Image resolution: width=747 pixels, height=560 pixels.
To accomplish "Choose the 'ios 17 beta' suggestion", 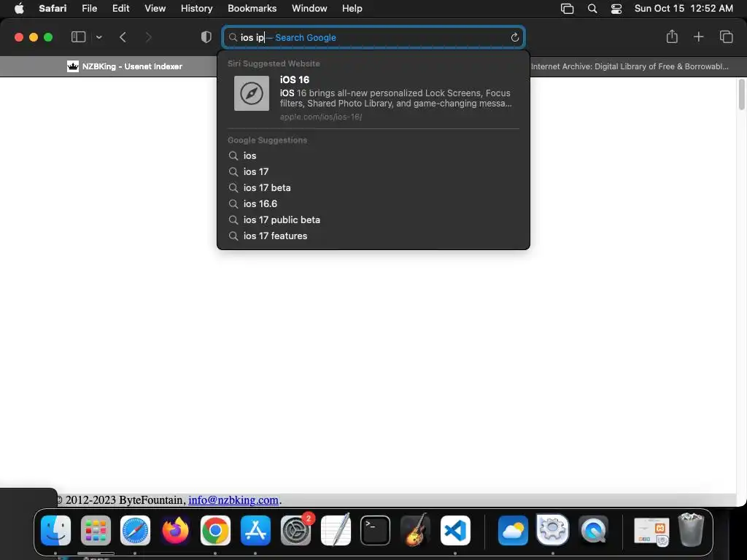I will point(373,187).
